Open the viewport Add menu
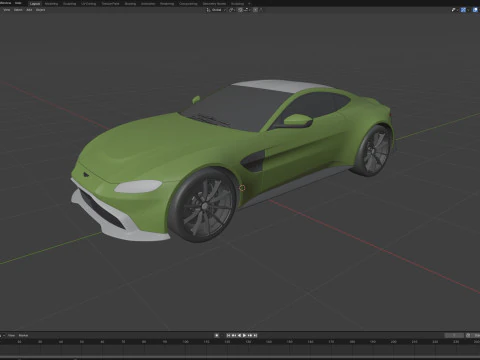 29,10
